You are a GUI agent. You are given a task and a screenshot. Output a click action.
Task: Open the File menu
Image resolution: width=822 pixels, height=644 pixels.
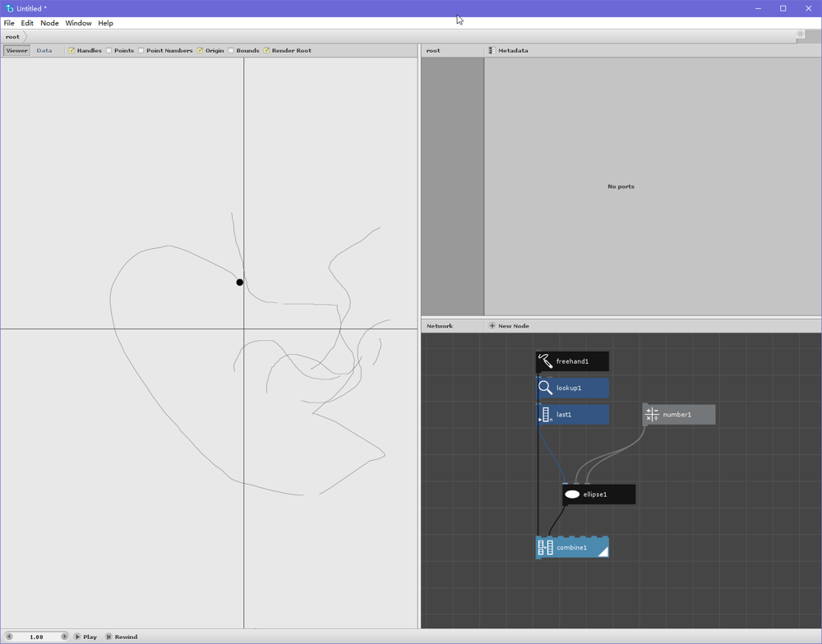pyautogui.click(x=9, y=23)
